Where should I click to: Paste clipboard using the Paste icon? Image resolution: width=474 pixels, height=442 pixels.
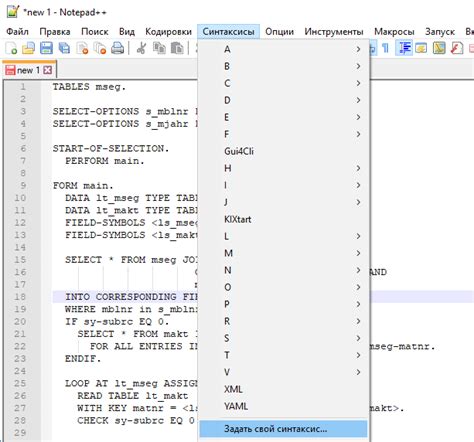tap(177, 48)
